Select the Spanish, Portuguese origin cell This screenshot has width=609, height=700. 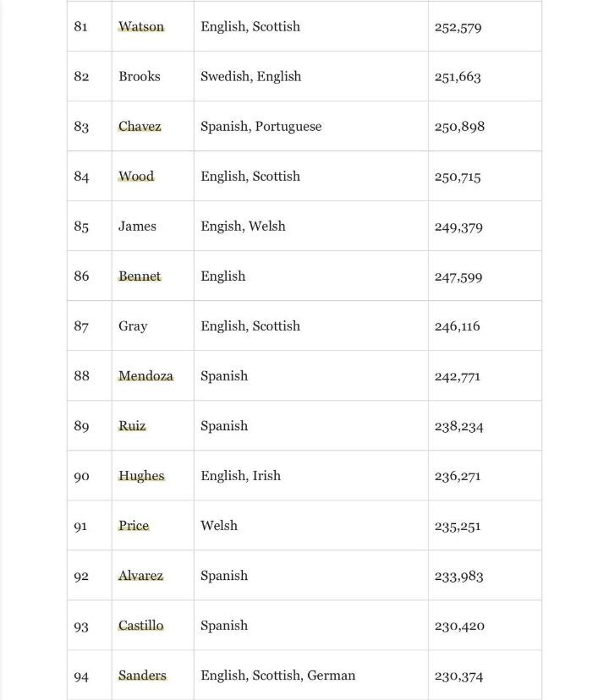tap(261, 126)
